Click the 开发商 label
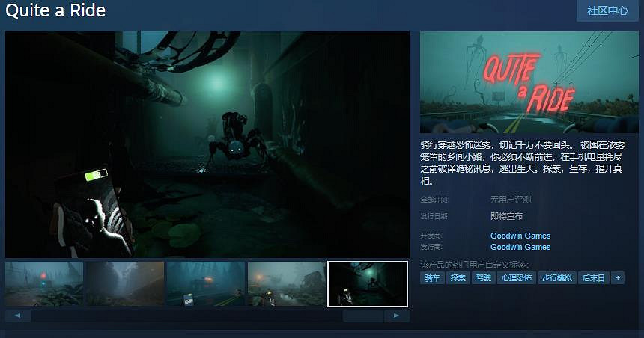644x338 pixels. 431,236
